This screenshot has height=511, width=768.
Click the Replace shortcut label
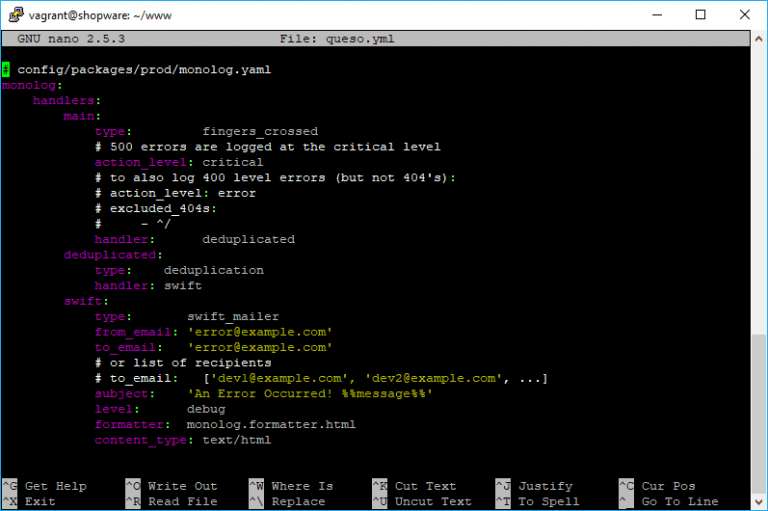298,501
